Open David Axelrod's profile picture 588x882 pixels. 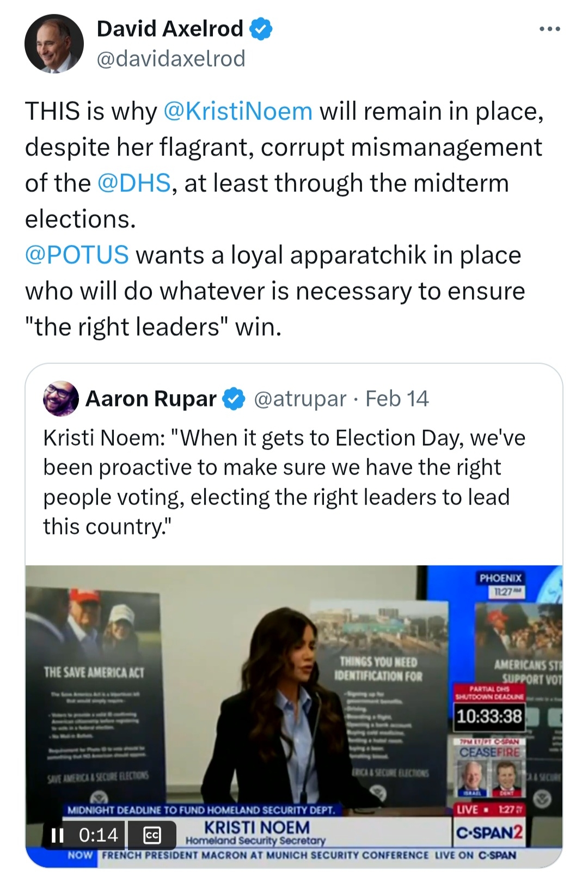pos(54,44)
